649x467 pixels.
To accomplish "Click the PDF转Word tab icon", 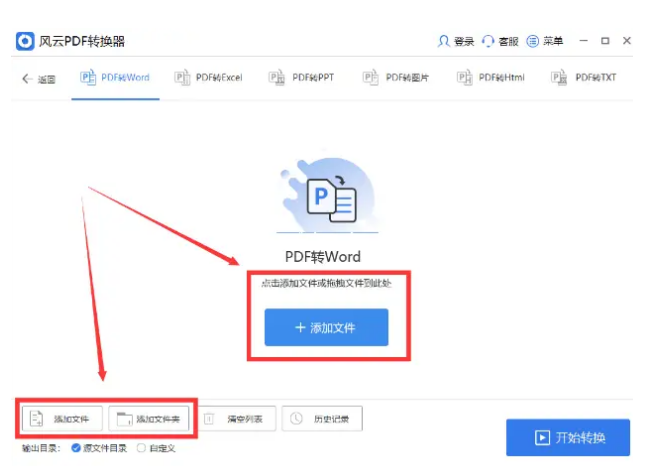I will click(x=88, y=77).
